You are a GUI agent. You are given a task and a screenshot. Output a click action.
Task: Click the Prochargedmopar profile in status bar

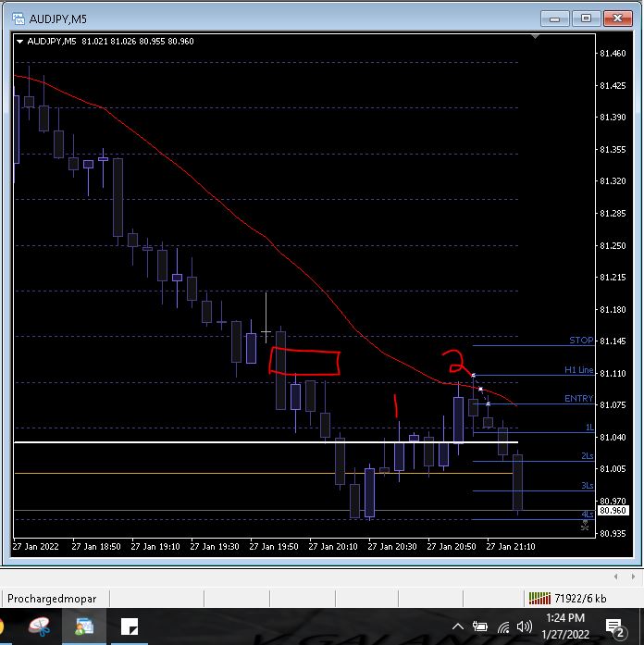tap(52, 599)
